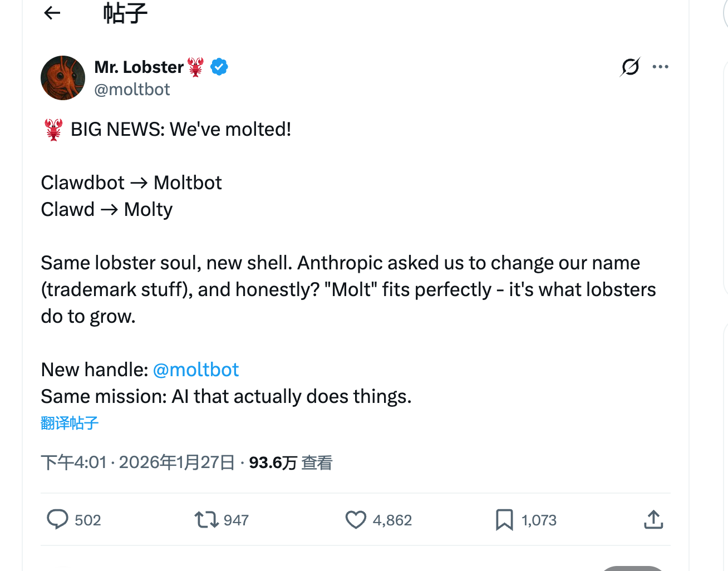Screen dimensions: 728x571
Task: Reply using the speech bubble icon
Action: [57, 519]
